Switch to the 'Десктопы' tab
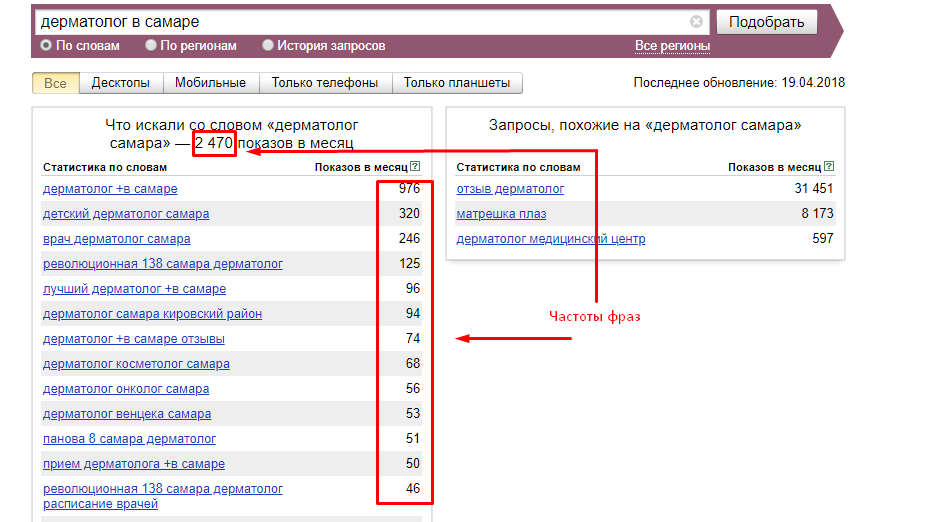The width and height of the screenshot is (927, 522). point(120,83)
